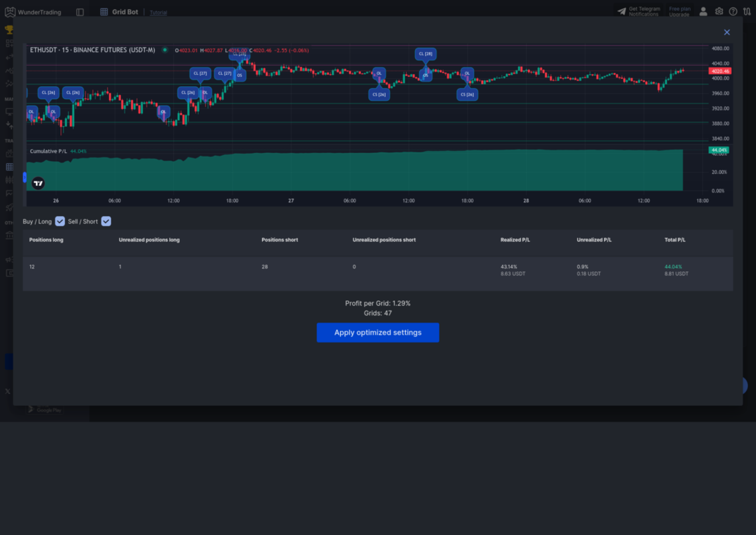
Task: Open the Grid Bot Tutorial link
Action: pyautogui.click(x=158, y=12)
